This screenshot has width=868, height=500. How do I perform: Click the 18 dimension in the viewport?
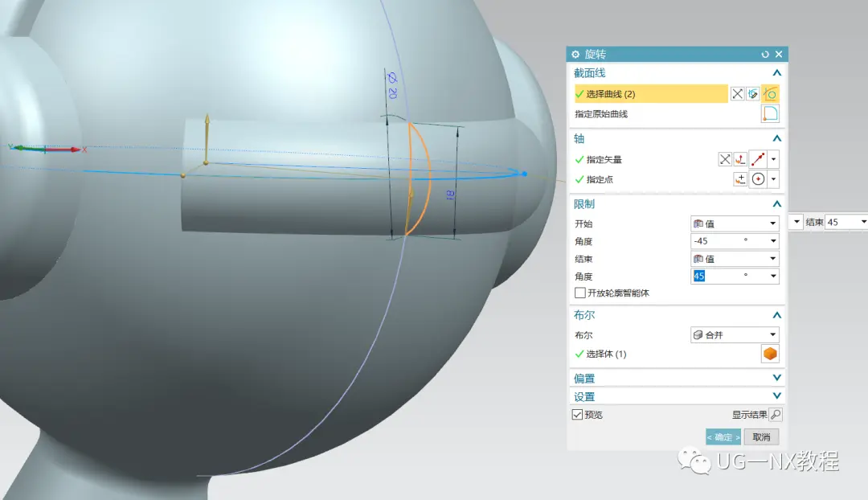coord(450,195)
